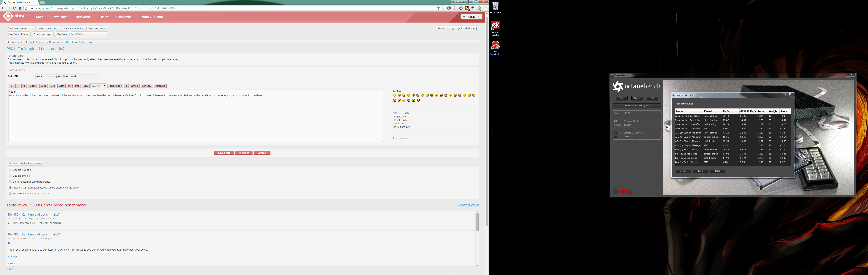Click the red hammer extension icon
The image size is (868, 275).
[455, 8]
